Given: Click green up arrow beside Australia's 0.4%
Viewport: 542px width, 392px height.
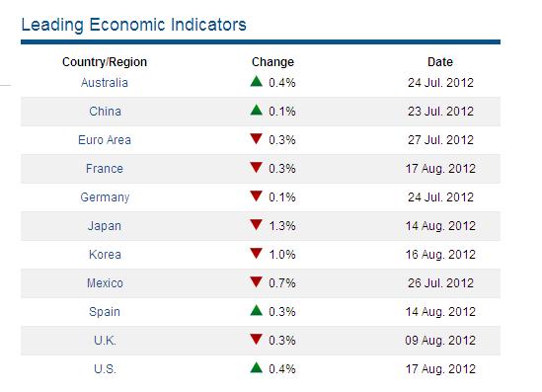Looking at the screenshot, I should [x=256, y=81].
